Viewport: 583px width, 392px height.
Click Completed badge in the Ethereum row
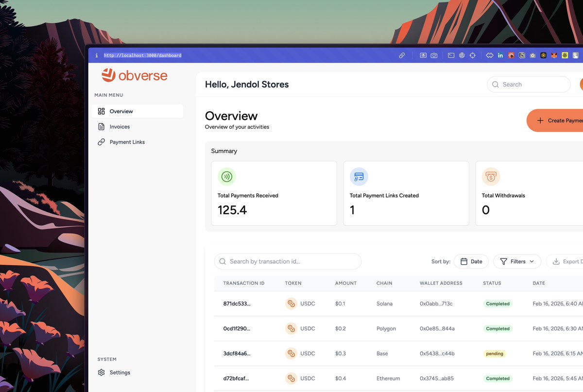[498, 378]
